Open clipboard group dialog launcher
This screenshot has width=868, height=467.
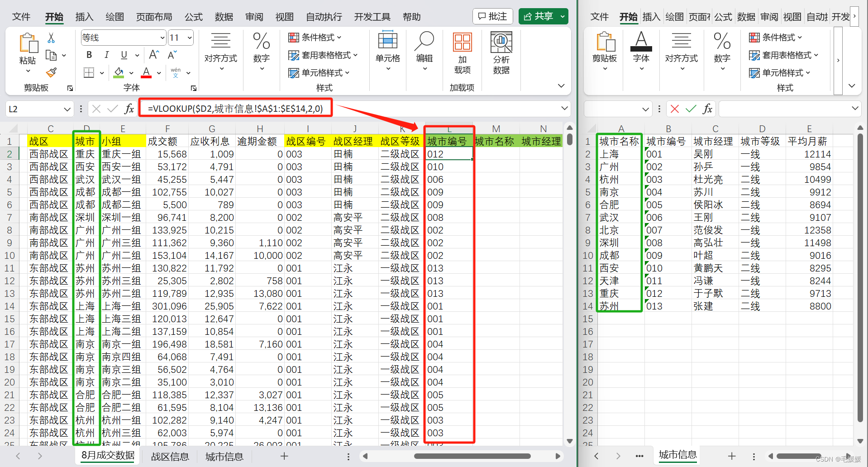(x=70, y=88)
